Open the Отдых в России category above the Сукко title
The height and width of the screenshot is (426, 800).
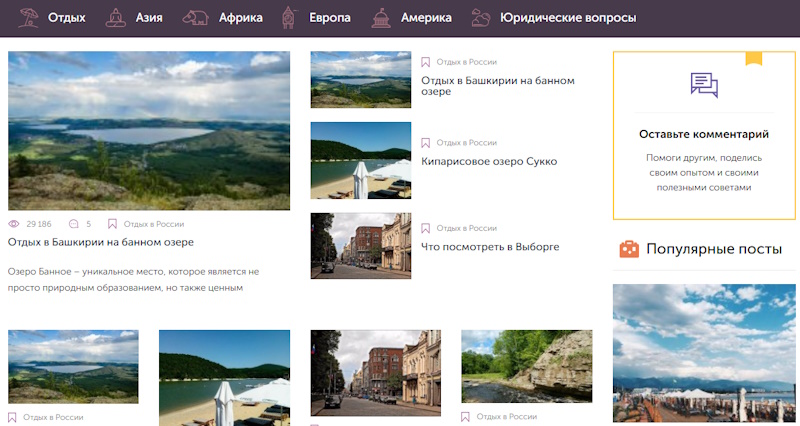pyautogui.click(x=466, y=143)
